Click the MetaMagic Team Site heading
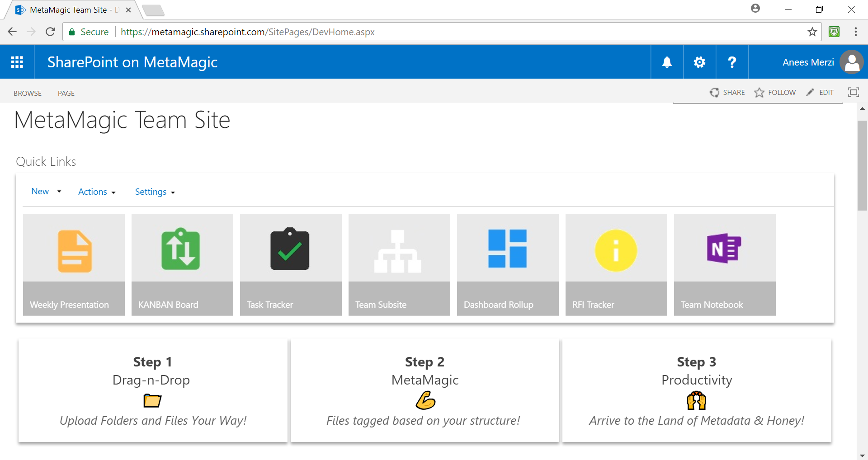The height and width of the screenshot is (460, 868). pyautogui.click(x=123, y=120)
